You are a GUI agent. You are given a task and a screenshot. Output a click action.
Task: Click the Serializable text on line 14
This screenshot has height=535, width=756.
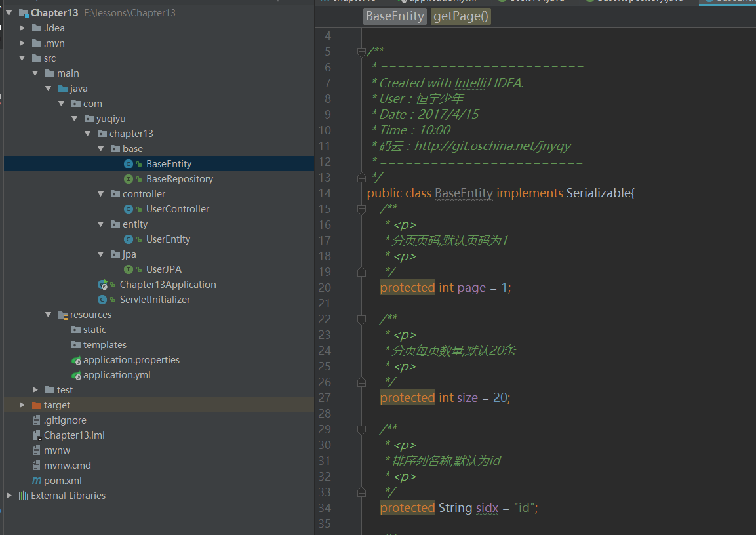click(x=598, y=193)
